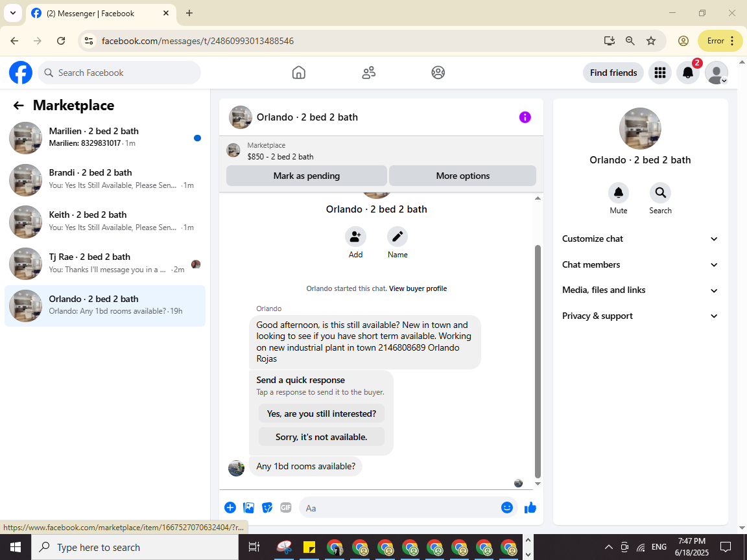The image size is (747, 560).
Task: Open the grid menu icon
Action: 660,73
